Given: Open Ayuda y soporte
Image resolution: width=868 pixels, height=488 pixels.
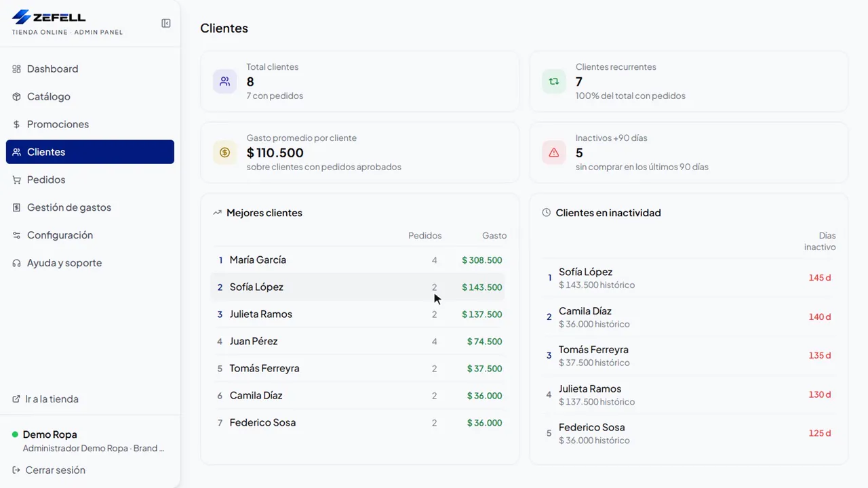Looking at the screenshot, I should (90, 264).
